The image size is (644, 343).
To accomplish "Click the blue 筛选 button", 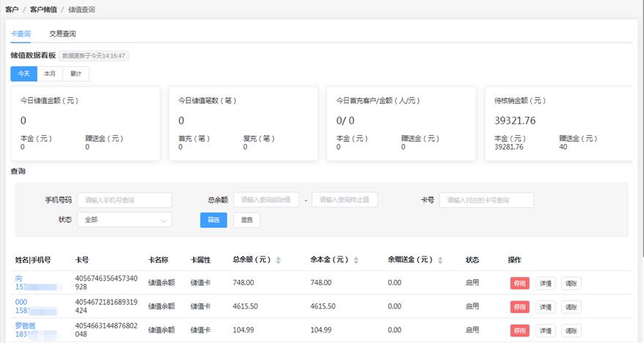I will click(x=213, y=220).
